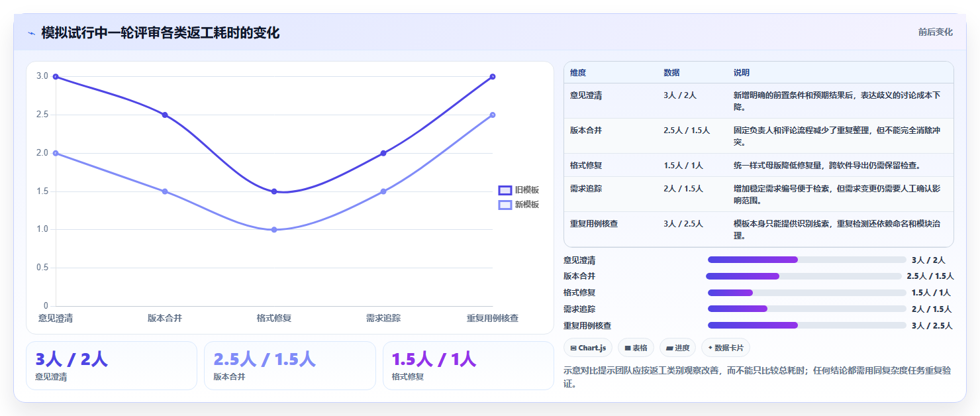Click the title 模拟试行中一轮评审各类返工耗时的变化
980x416 pixels.
pos(160,32)
